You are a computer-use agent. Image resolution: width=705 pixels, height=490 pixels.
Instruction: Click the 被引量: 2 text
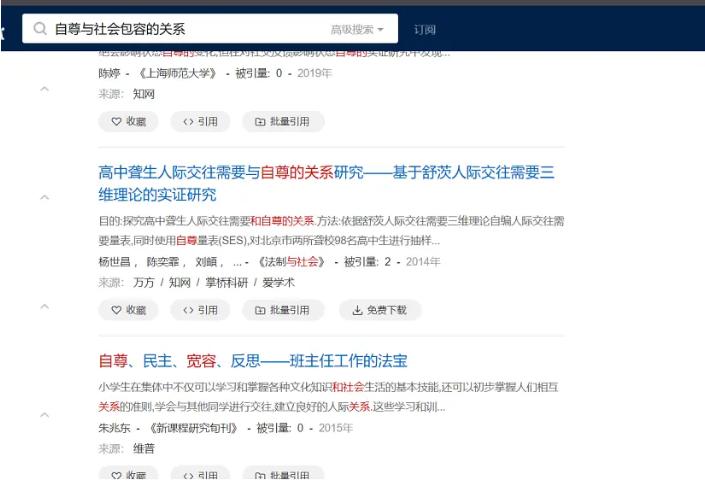point(367,262)
